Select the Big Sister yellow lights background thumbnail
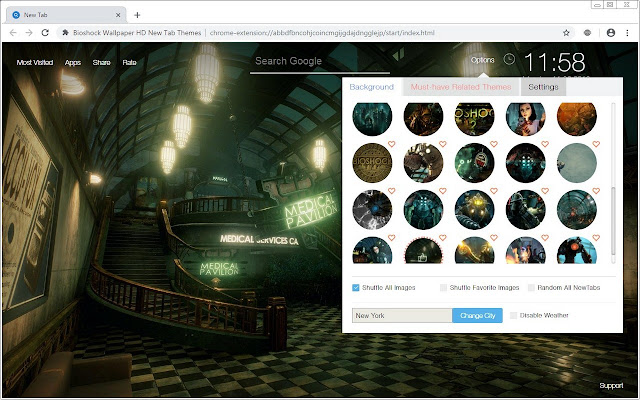The height and width of the screenshot is (400, 640). coord(474,210)
